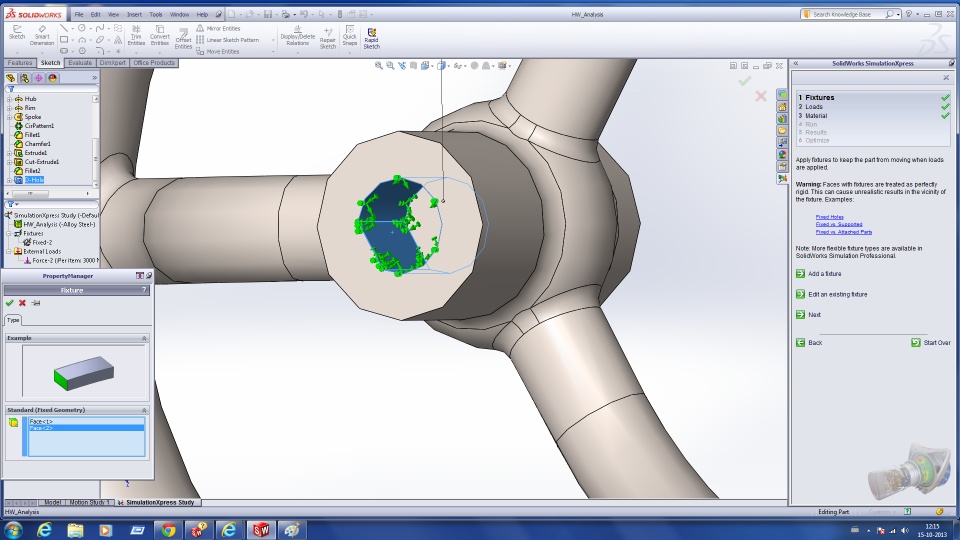Collapse the Example section in Fixture panel
The height and width of the screenshot is (540, 960).
click(144, 338)
